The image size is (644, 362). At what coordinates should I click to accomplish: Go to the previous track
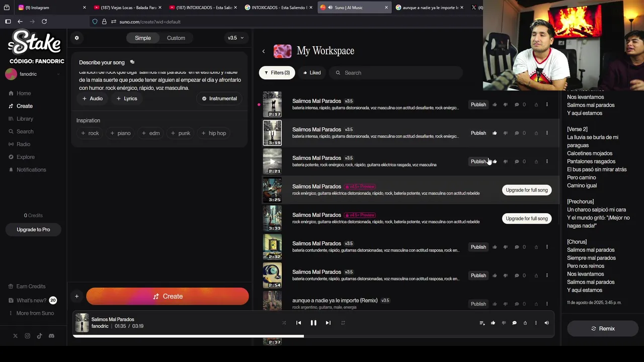[298, 323]
